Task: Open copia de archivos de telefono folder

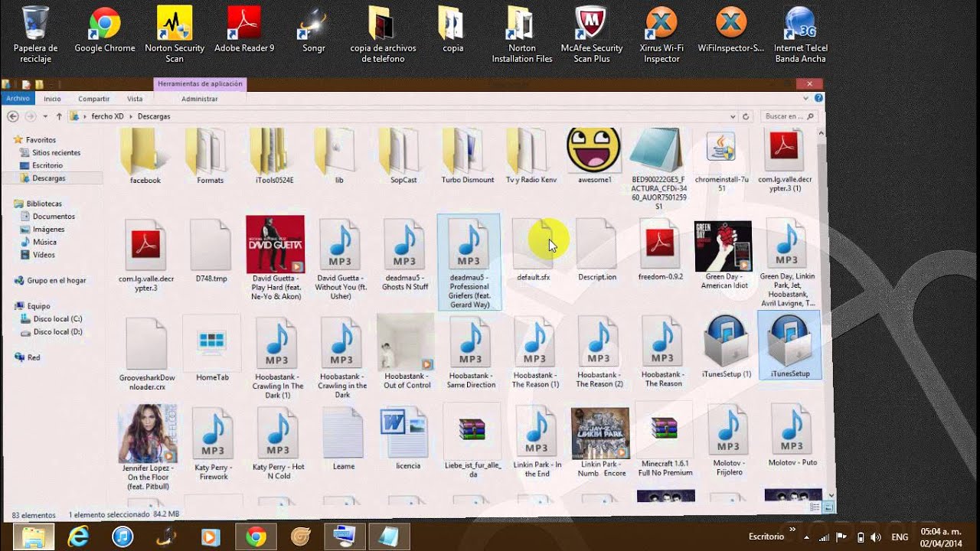Action: [x=383, y=34]
